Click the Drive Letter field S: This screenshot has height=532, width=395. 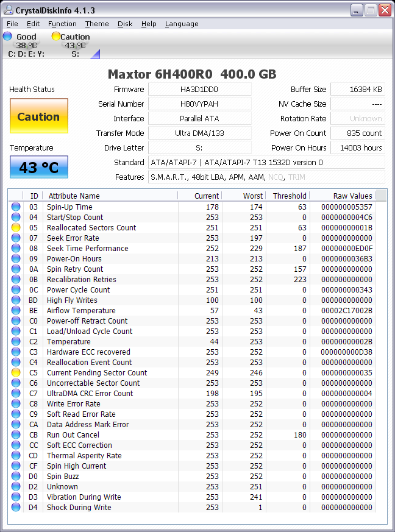(x=199, y=147)
